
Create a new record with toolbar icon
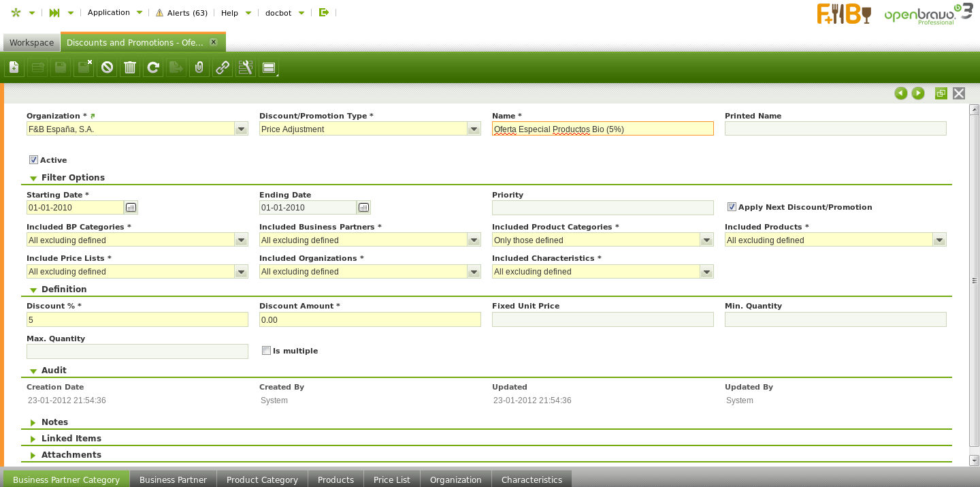click(x=14, y=67)
